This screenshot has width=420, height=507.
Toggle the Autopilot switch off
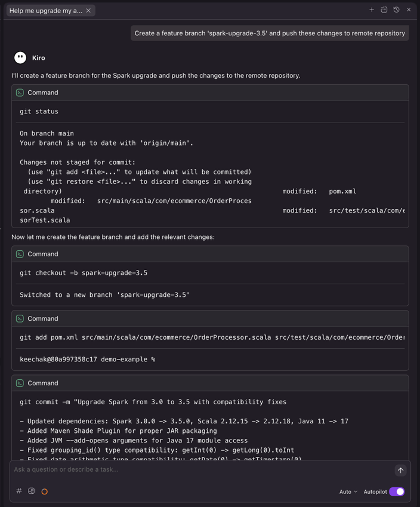(397, 491)
